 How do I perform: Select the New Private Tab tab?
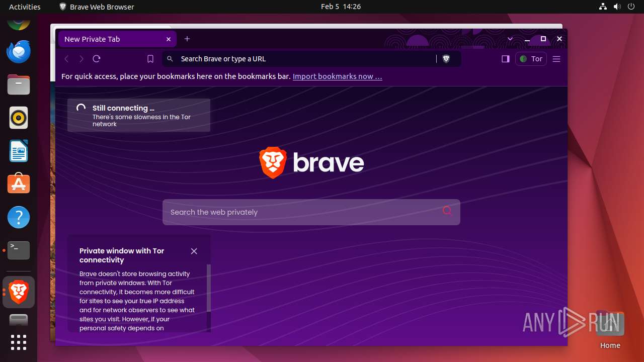(117, 39)
